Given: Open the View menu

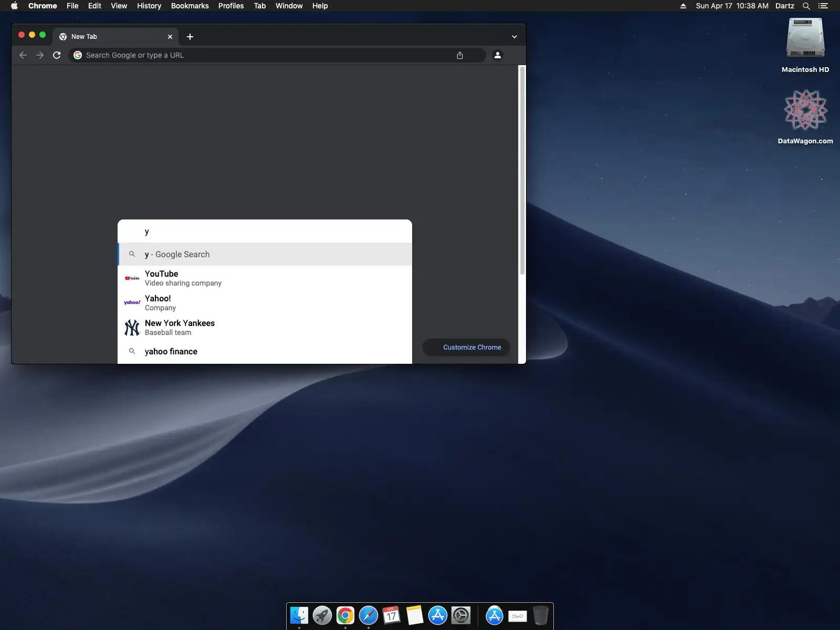Looking at the screenshot, I should pos(119,6).
